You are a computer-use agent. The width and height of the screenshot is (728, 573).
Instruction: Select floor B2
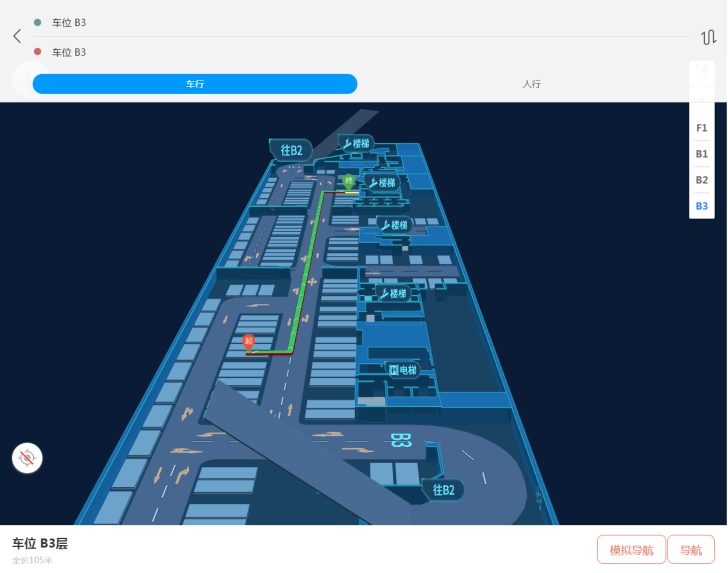701,180
